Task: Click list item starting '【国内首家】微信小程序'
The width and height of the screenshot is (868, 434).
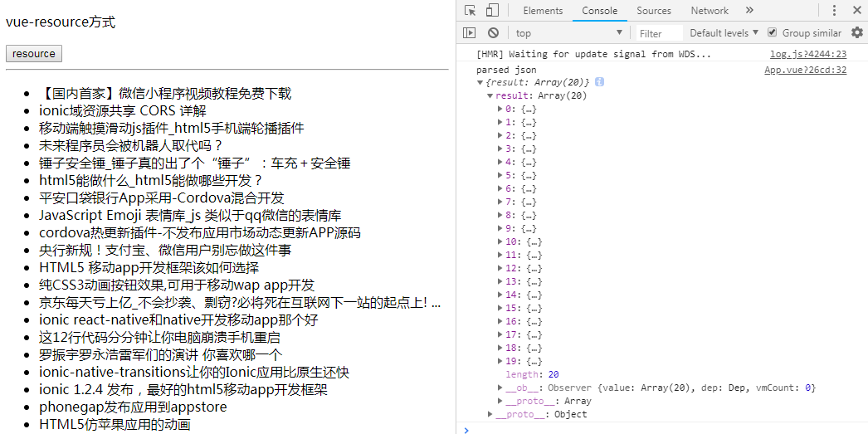Action: (x=165, y=94)
